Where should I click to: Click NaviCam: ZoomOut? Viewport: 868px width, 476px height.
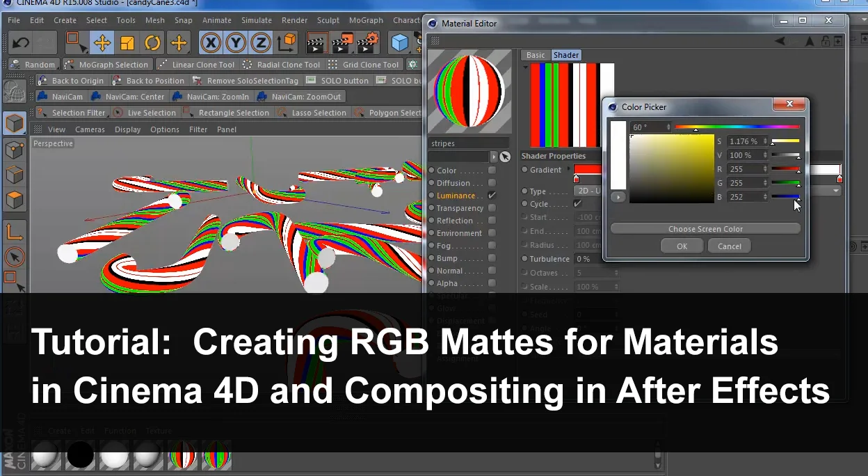(299, 97)
